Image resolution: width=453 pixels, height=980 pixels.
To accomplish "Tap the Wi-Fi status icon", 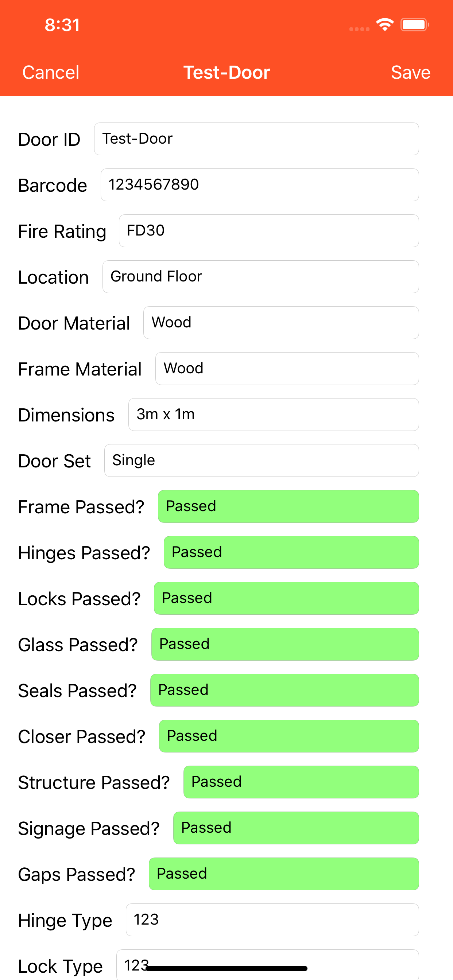I will coord(384,25).
